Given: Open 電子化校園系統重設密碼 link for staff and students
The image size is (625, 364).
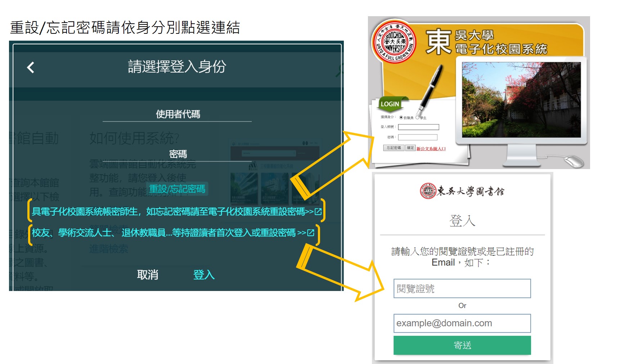Looking at the screenshot, I should click(176, 212).
